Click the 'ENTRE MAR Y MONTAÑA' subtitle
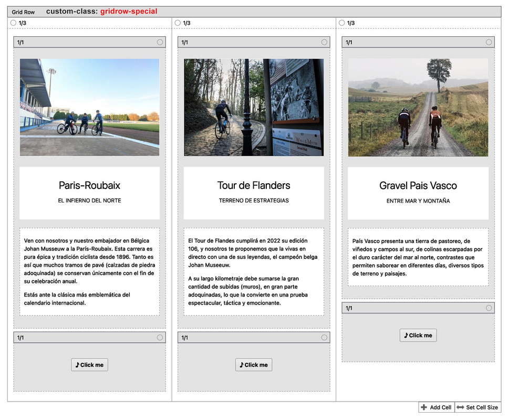Screen dimensions: 508x420 pyautogui.click(x=418, y=201)
